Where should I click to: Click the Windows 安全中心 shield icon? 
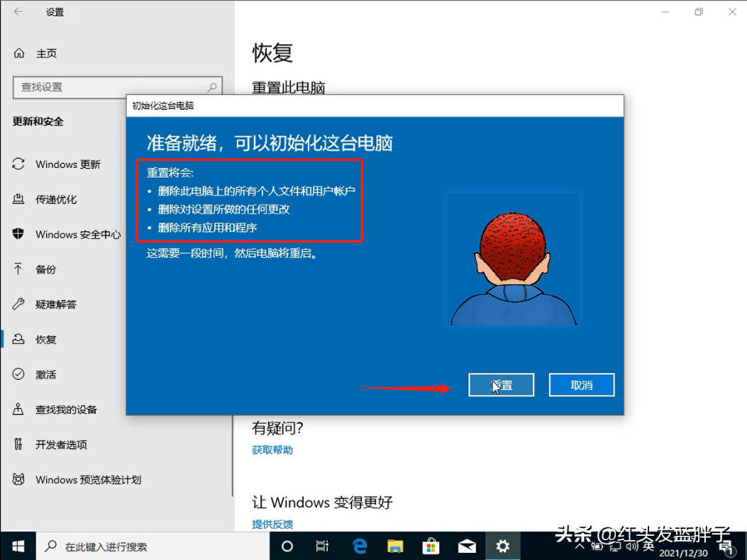[x=18, y=234]
